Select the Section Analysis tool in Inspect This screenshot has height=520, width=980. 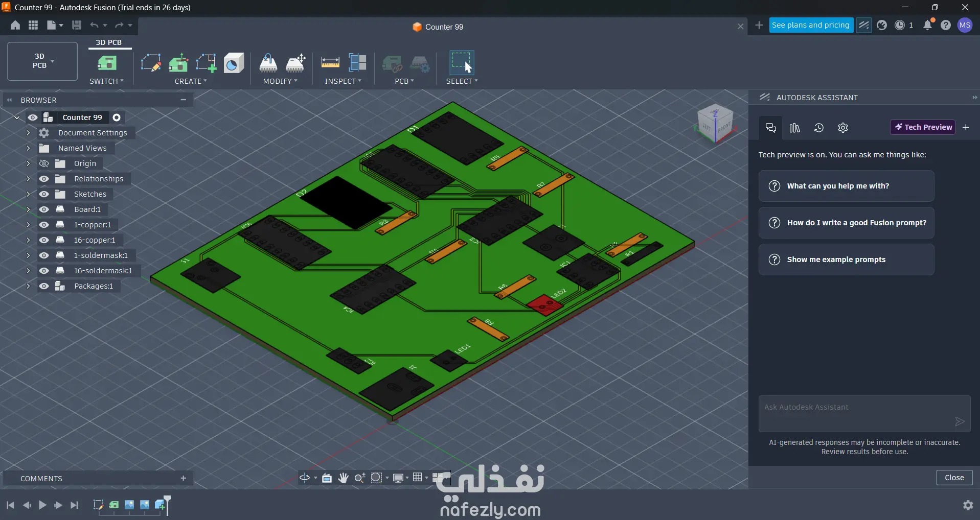point(357,63)
